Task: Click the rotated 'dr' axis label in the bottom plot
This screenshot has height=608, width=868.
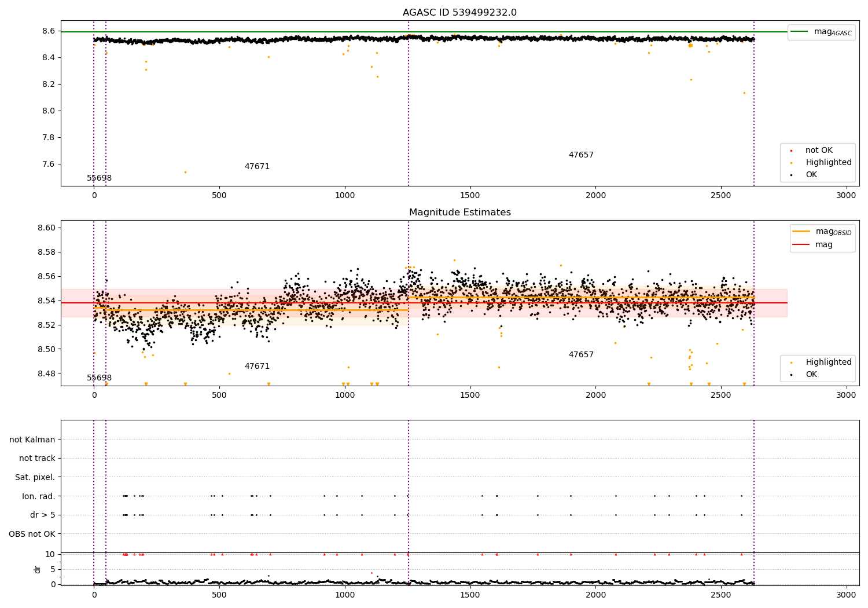Action: (x=38, y=570)
